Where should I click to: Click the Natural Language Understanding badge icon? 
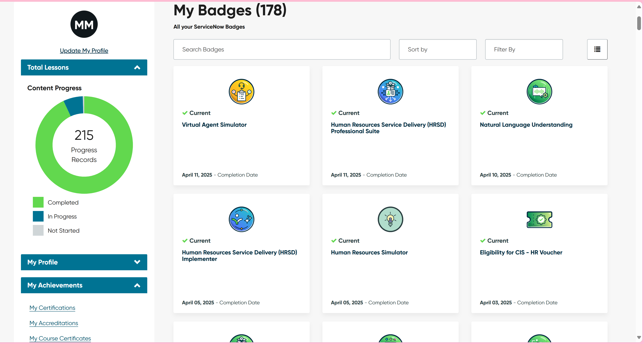point(539,91)
